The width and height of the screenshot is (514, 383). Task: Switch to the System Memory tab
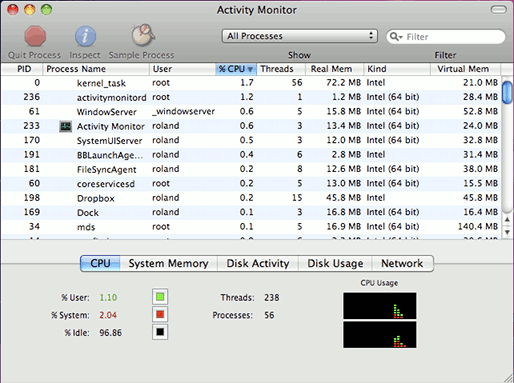coord(168,263)
